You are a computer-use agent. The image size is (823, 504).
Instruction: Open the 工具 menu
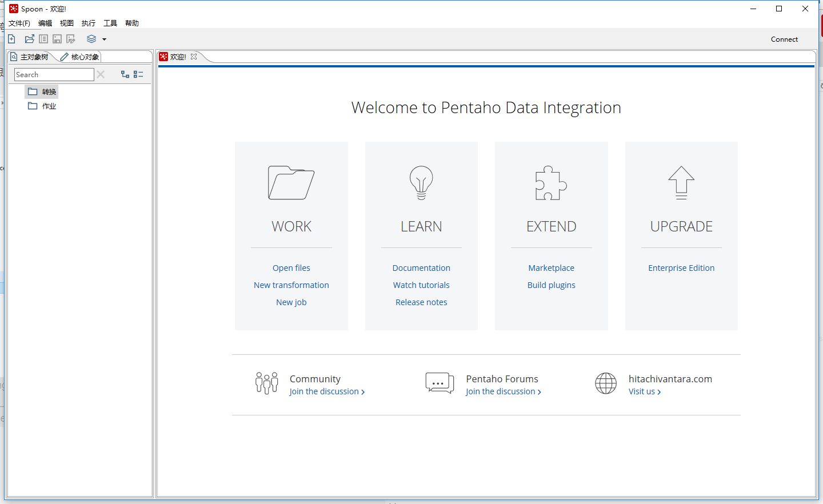point(110,23)
